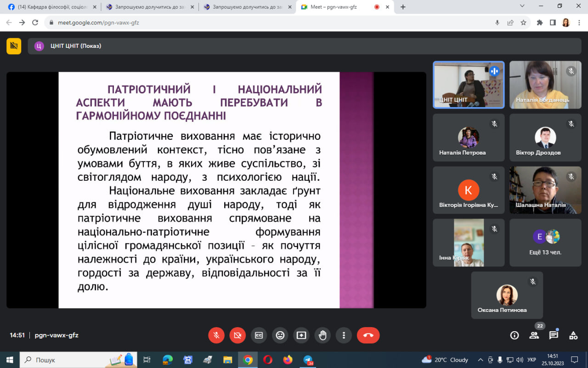Click the Пошук taskbar search box

click(78, 360)
